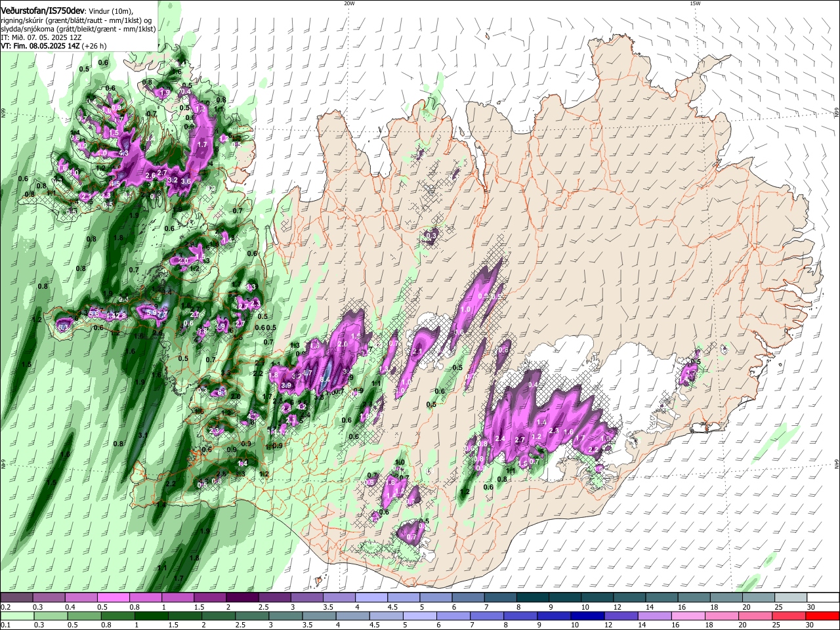
Task: Click the white upper swatch after 30
Action: click(823, 598)
